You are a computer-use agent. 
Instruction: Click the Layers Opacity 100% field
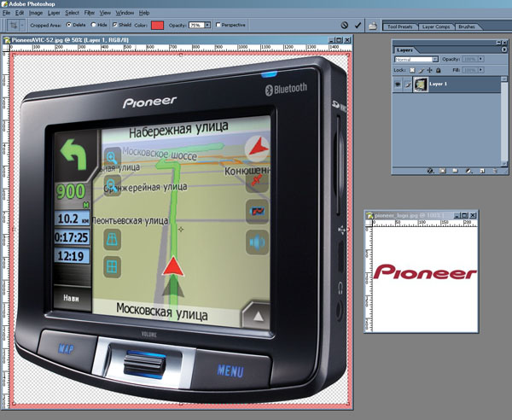pyautogui.click(x=470, y=59)
